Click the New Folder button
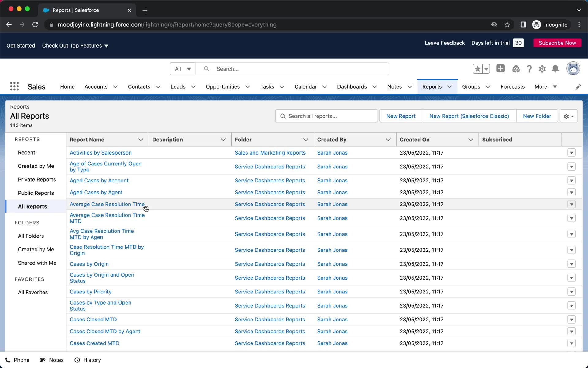588x368 pixels. [x=537, y=116]
